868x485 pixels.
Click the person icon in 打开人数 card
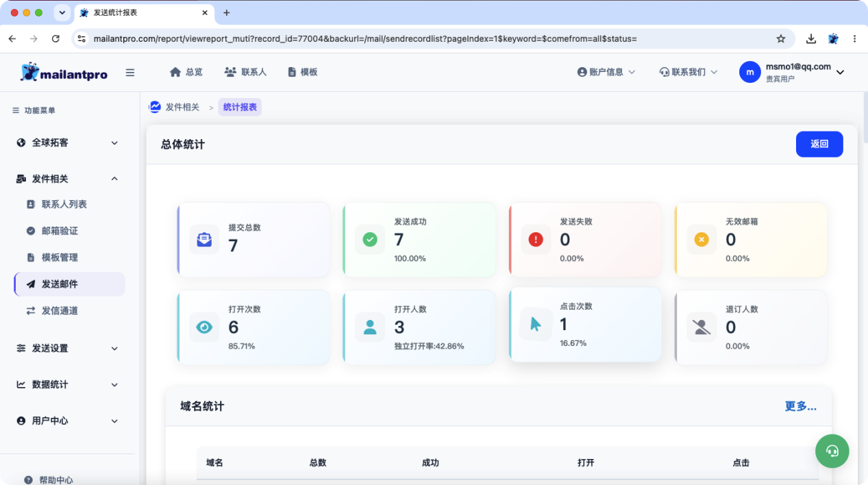point(370,327)
